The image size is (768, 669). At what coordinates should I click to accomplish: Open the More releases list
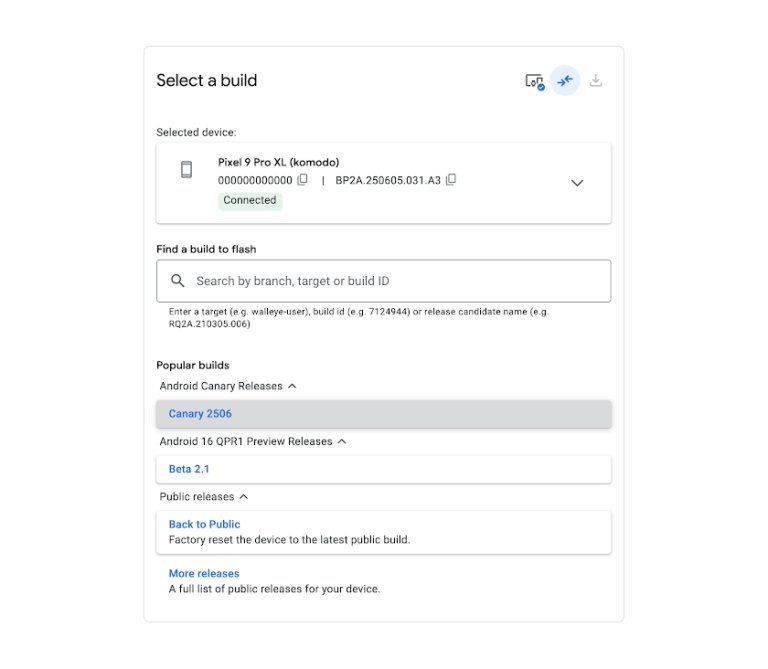[204, 574]
